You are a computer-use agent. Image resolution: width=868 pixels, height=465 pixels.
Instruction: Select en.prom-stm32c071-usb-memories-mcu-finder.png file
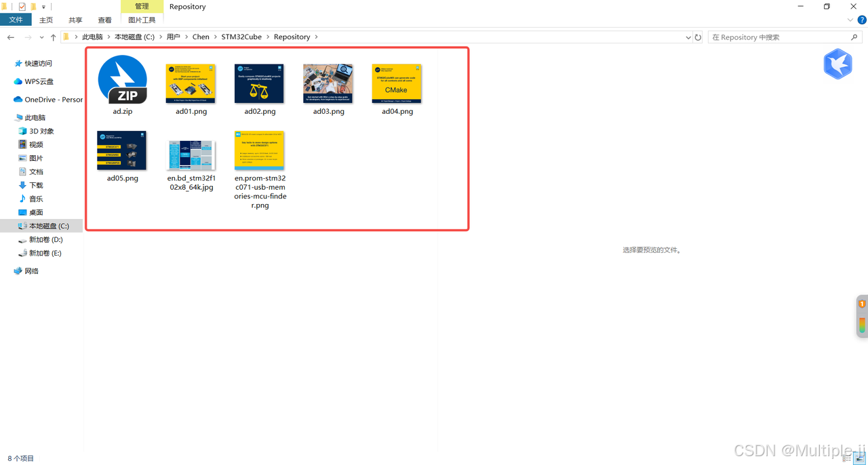260,170
